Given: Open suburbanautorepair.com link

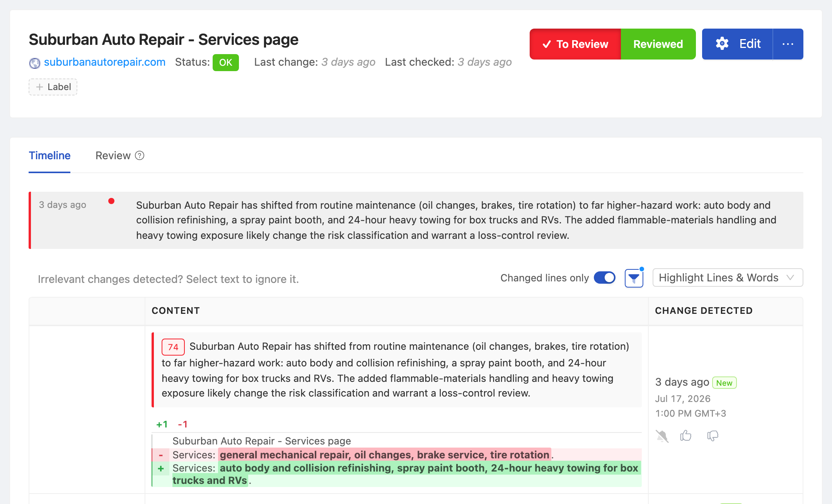Looking at the screenshot, I should [x=104, y=62].
